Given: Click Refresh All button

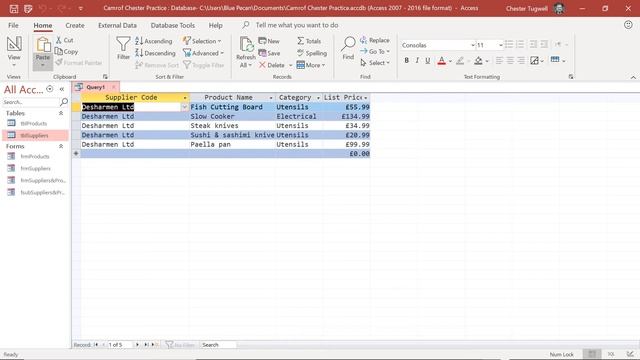Looking at the screenshot, I should [x=246, y=52].
